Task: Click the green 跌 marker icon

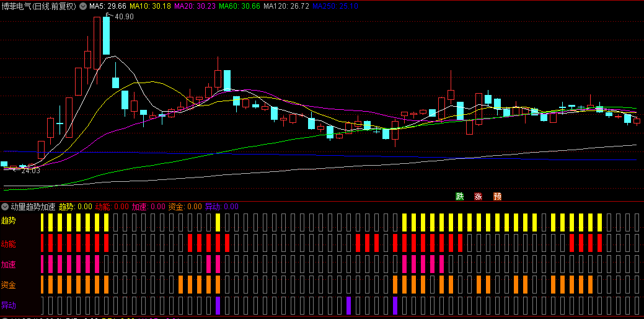Action: 459,196
